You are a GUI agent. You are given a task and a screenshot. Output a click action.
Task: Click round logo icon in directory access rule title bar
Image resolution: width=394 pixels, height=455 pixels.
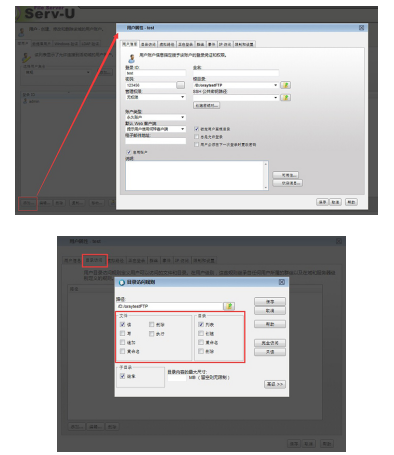(x=122, y=282)
